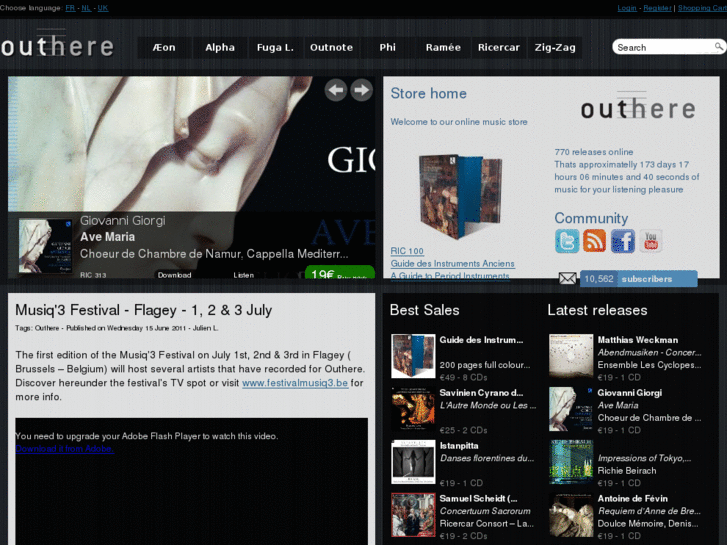Go to next slide with right arrow
This screenshot has width=727, height=545.
point(361,90)
